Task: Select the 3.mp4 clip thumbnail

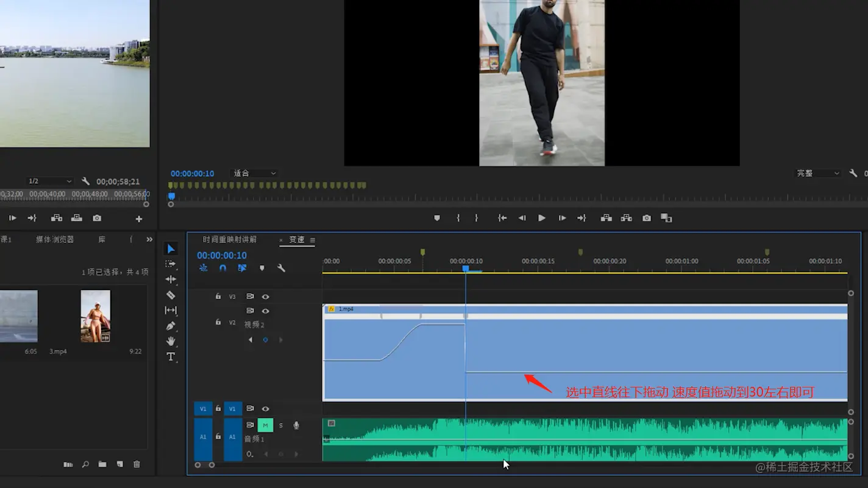Action: pos(96,316)
